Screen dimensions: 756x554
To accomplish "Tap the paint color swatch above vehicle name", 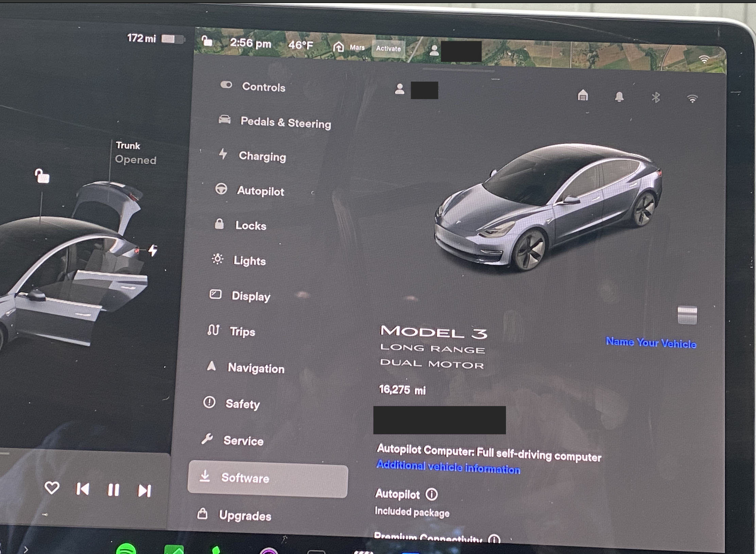I will 687,315.
